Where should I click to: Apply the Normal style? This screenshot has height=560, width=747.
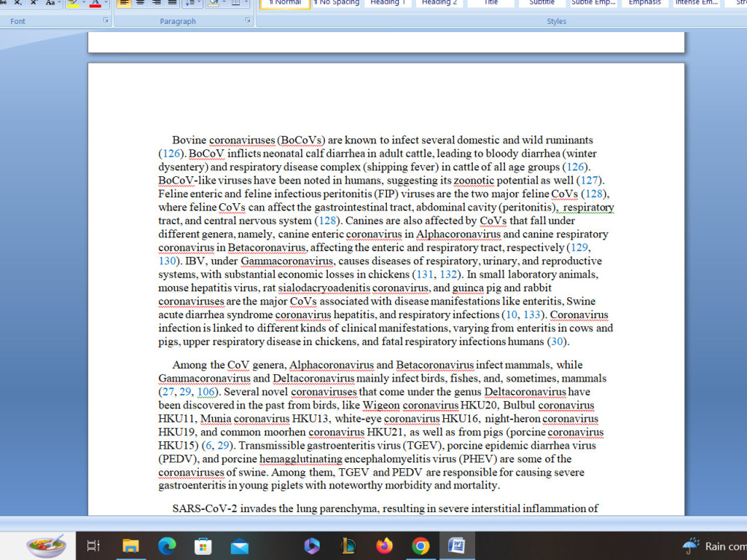pos(285,4)
